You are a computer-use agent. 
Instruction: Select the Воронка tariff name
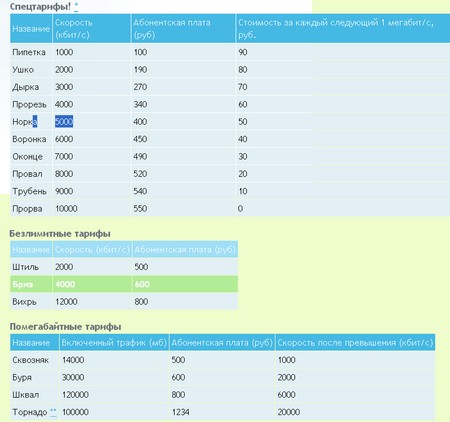pos(29,139)
